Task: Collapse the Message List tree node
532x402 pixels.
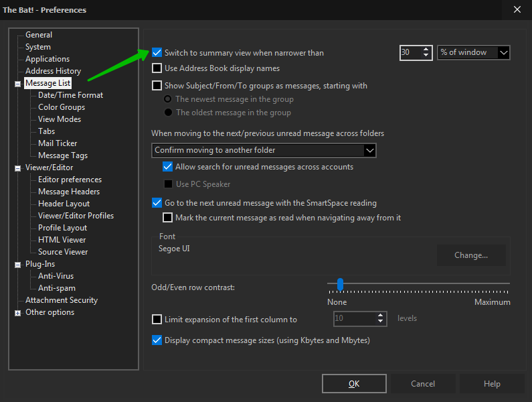Action: coord(17,84)
